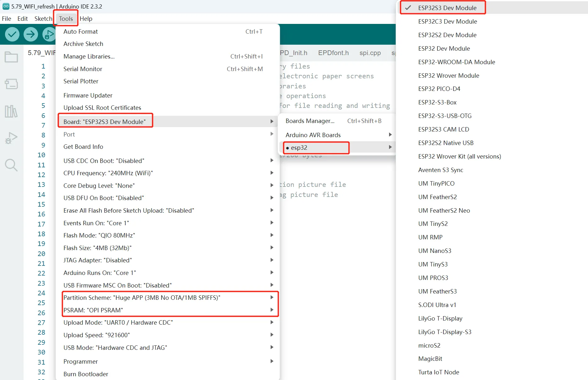Select ESP32C3 Dev Module board
Viewport: 588px width, 380px height.
(x=492, y=21)
